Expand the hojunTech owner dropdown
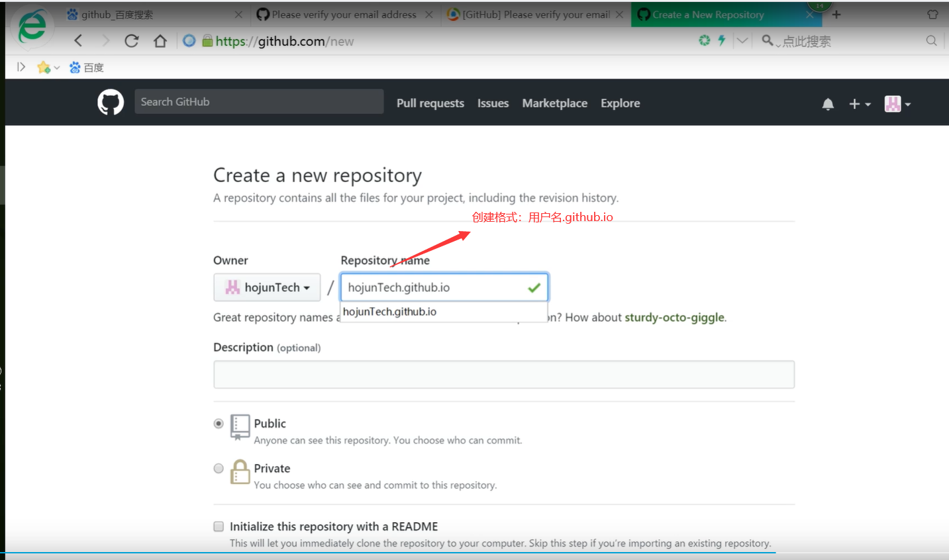949x560 pixels. point(267,287)
